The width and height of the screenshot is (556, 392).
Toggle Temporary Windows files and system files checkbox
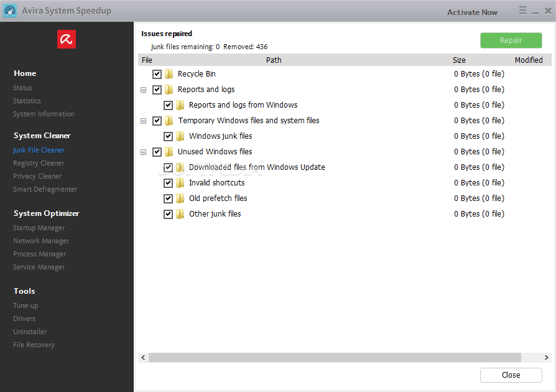157,121
